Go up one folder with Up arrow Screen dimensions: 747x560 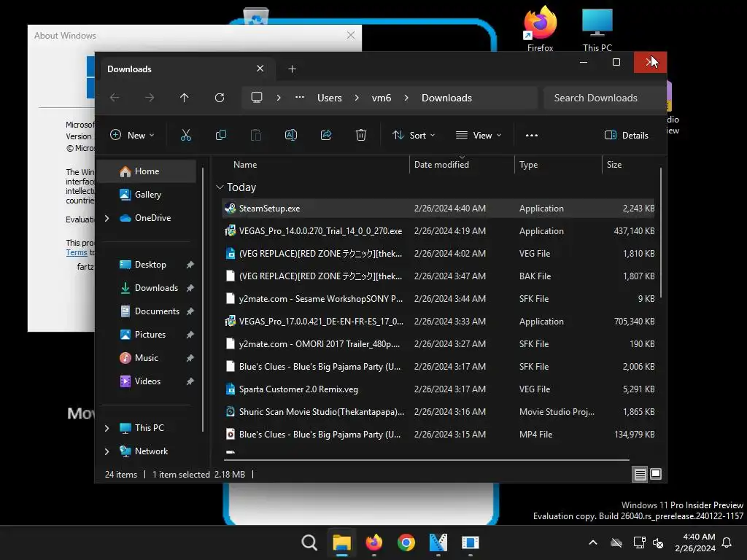(x=185, y=98)
